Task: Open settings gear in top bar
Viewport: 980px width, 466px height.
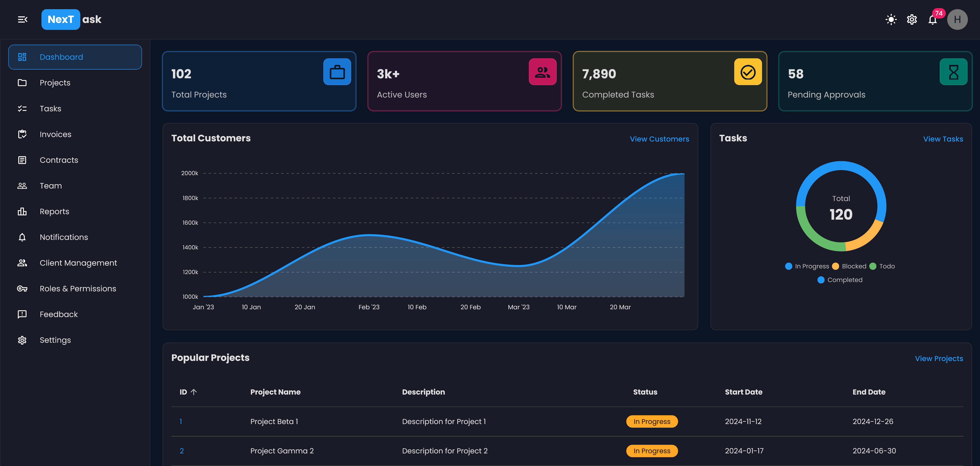Action: tap(912, 19)
